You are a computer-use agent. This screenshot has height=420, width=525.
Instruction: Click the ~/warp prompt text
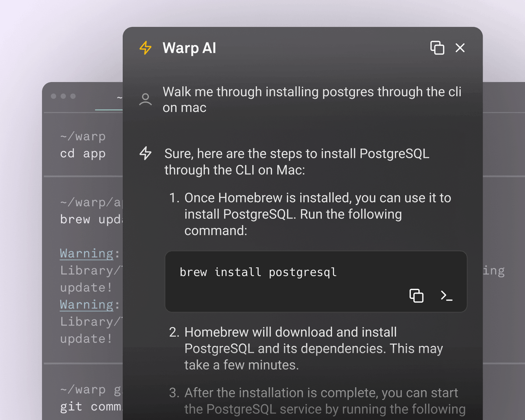point(83,136)
